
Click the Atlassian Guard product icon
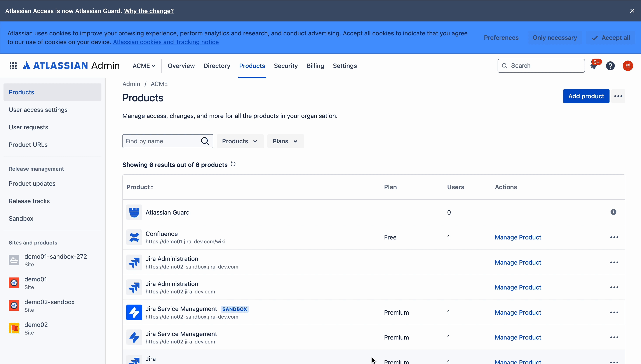pyautogui.click(x=134, y=212)
